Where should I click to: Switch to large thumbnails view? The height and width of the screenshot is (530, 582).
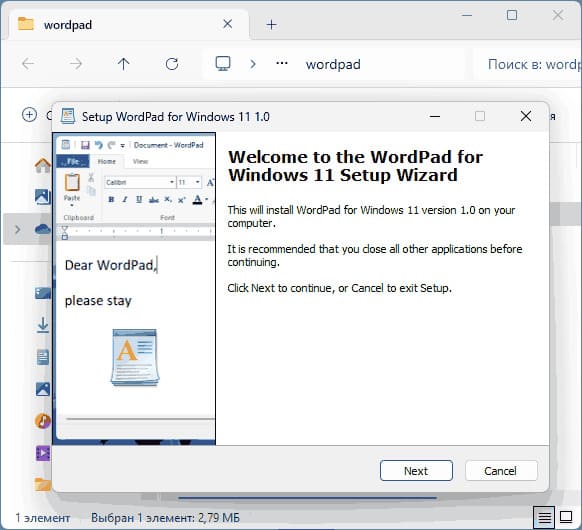pyautogui.click(x=566, y=517)
